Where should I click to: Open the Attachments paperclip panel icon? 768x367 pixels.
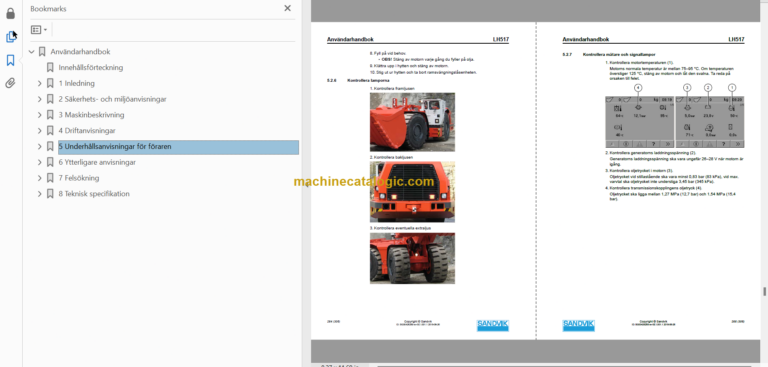10,83
